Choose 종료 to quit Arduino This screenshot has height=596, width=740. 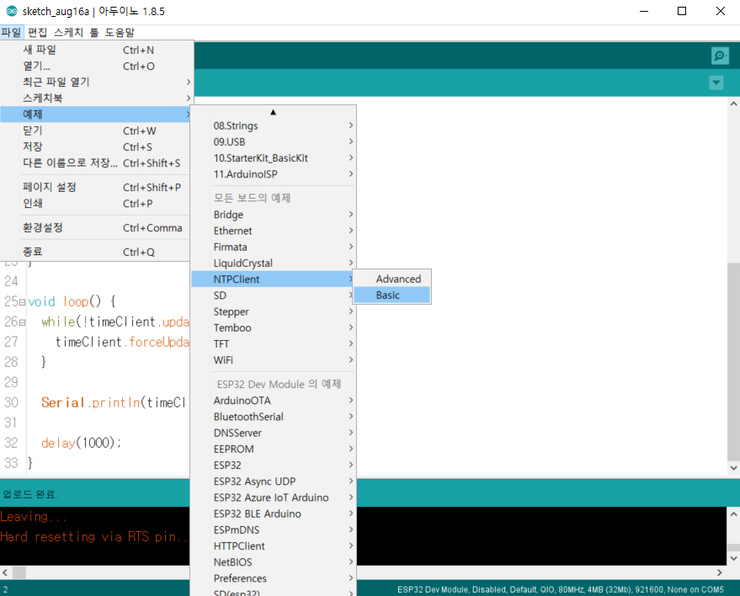[96, 252]
